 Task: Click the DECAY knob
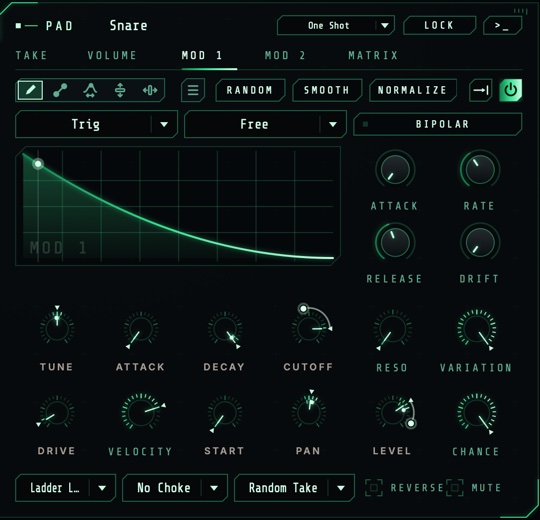(x=225, y=329)
